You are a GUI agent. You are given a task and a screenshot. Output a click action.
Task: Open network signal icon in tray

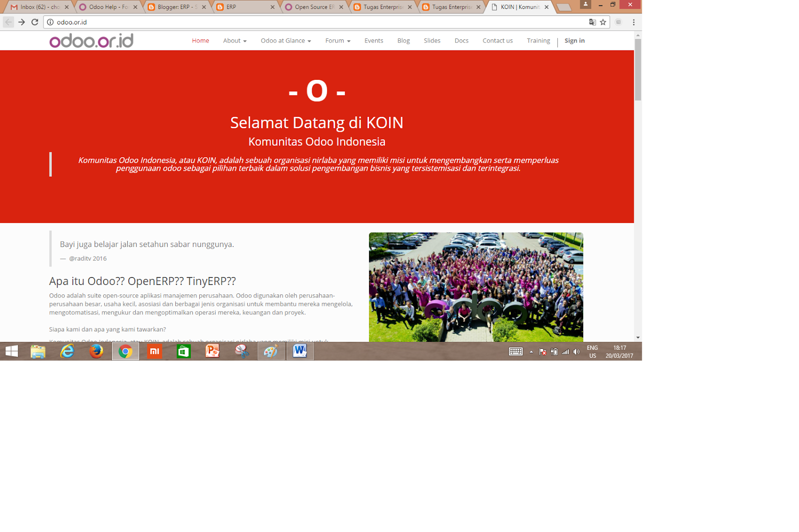(x=565, y=352)
